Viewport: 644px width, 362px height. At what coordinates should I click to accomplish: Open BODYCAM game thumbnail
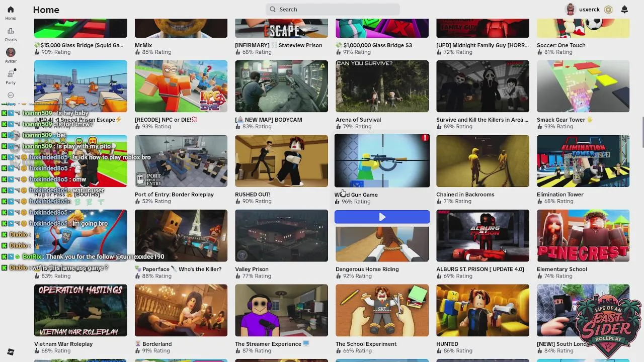[x=281, y=86]
